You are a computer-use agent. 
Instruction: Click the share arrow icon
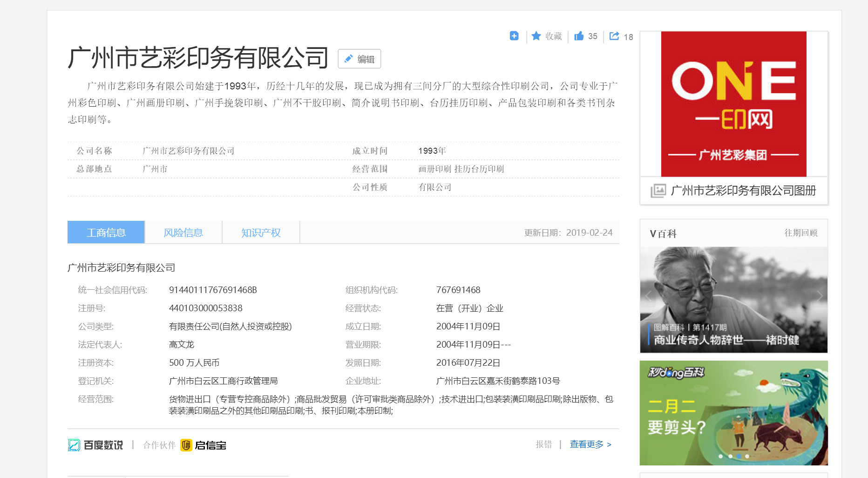point(614,36)
